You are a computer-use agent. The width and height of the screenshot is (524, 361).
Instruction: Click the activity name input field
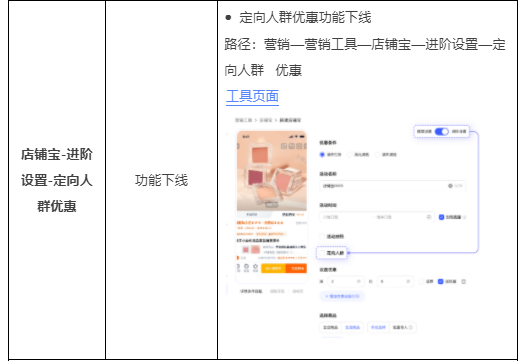pos(392,186)
